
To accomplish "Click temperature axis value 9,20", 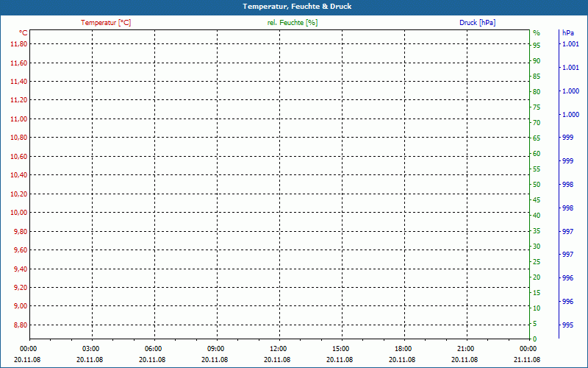I will pos(21,288).
